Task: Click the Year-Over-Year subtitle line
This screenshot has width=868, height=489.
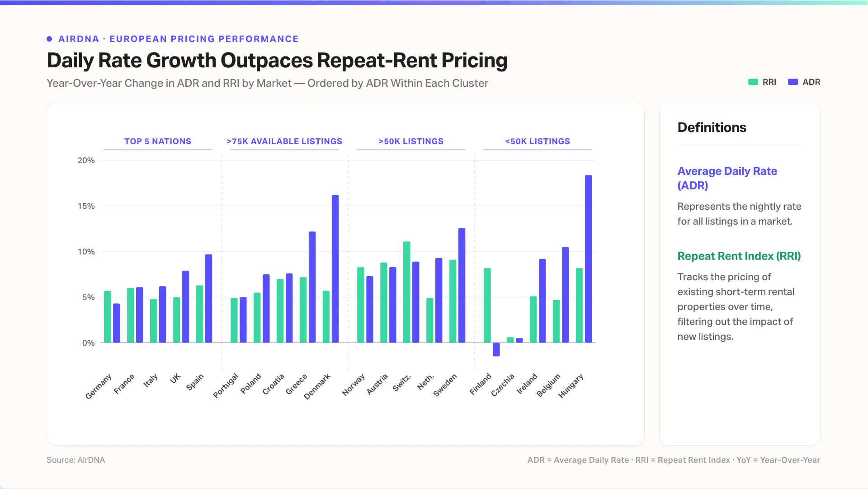Action: pyautogui.click(x=268, y=83)
